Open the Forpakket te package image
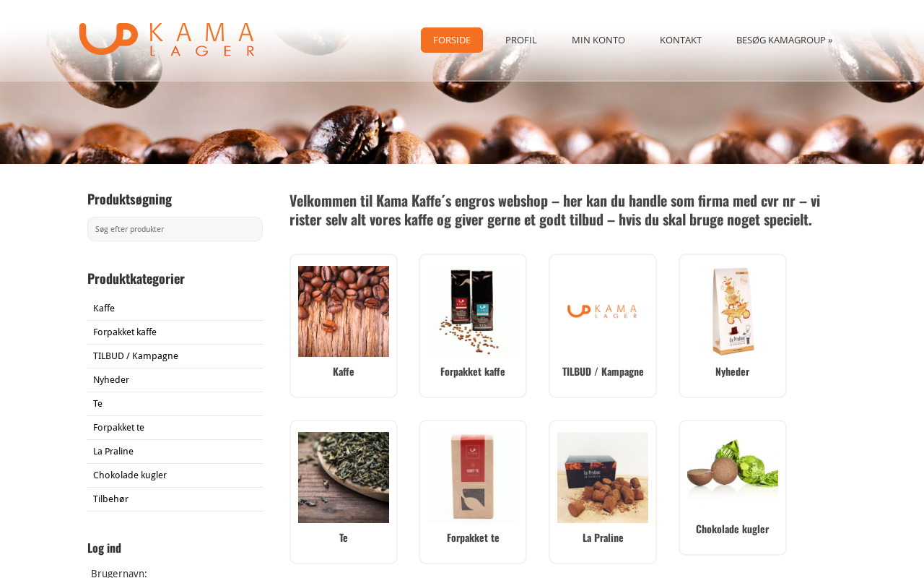This screenshot has width=924, height=578. click(x=473, y=478)
